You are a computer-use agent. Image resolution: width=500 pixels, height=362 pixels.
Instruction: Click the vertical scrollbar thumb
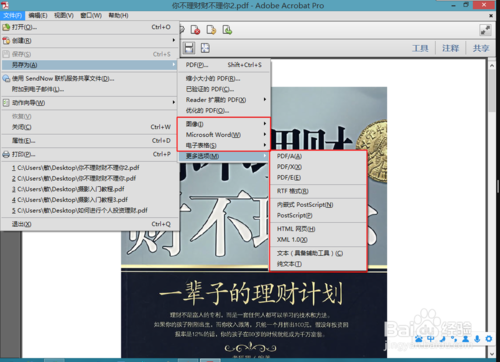(492, 92)
